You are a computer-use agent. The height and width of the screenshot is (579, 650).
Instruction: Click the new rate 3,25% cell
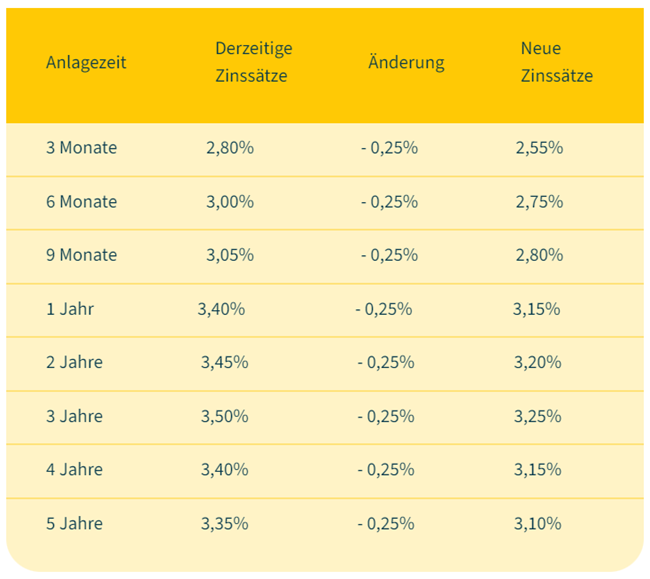[537, 416]
